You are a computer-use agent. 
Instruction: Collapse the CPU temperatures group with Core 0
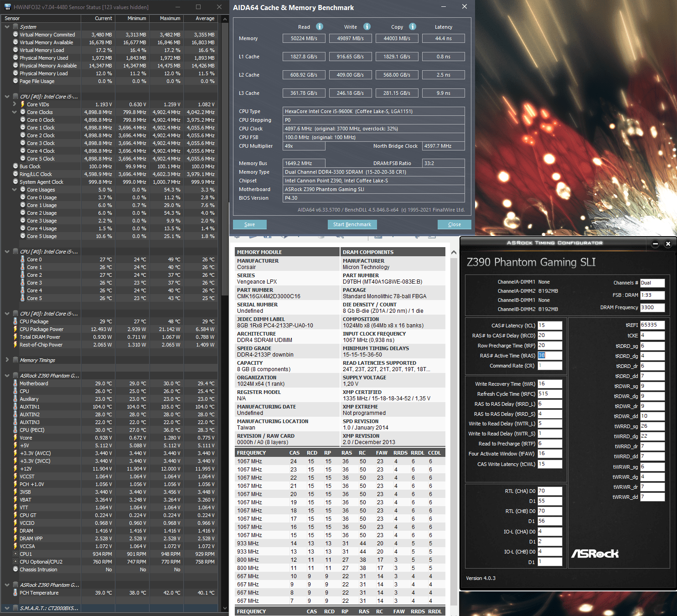click(7, 252)
